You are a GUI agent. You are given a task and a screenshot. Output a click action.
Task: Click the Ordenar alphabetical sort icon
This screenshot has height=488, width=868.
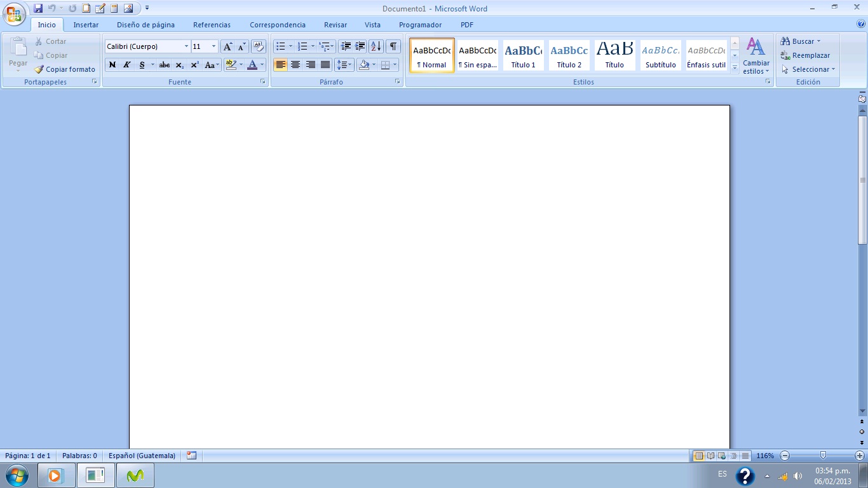tap(376, 46)
